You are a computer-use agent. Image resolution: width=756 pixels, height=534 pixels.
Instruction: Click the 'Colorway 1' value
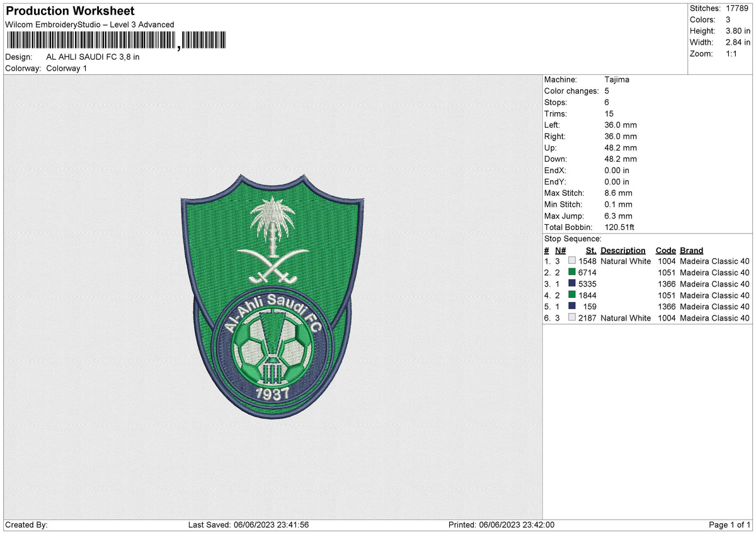(67, 68)
